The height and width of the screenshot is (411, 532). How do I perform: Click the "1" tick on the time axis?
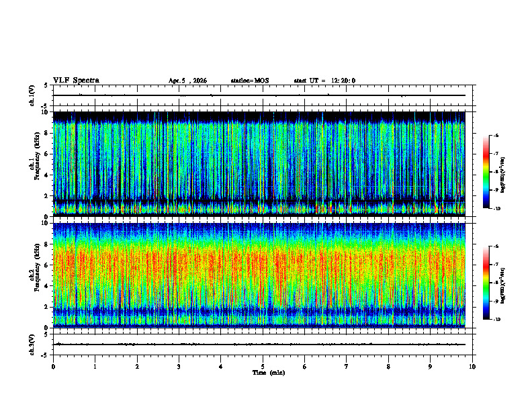point(95,367)
